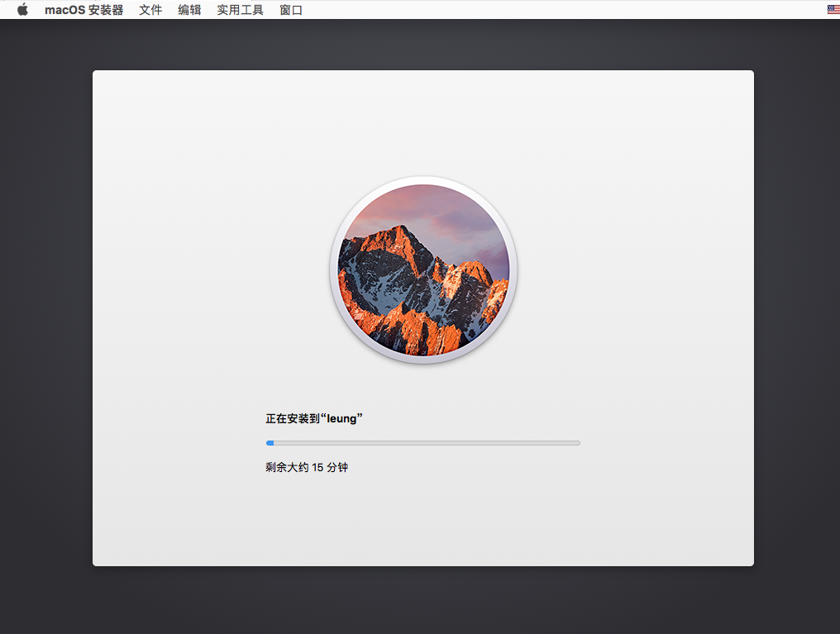The height and width of the screenshot is (634, 840).
Task: Click an empty area of the menu bar
Action: [x=536, y=10]
